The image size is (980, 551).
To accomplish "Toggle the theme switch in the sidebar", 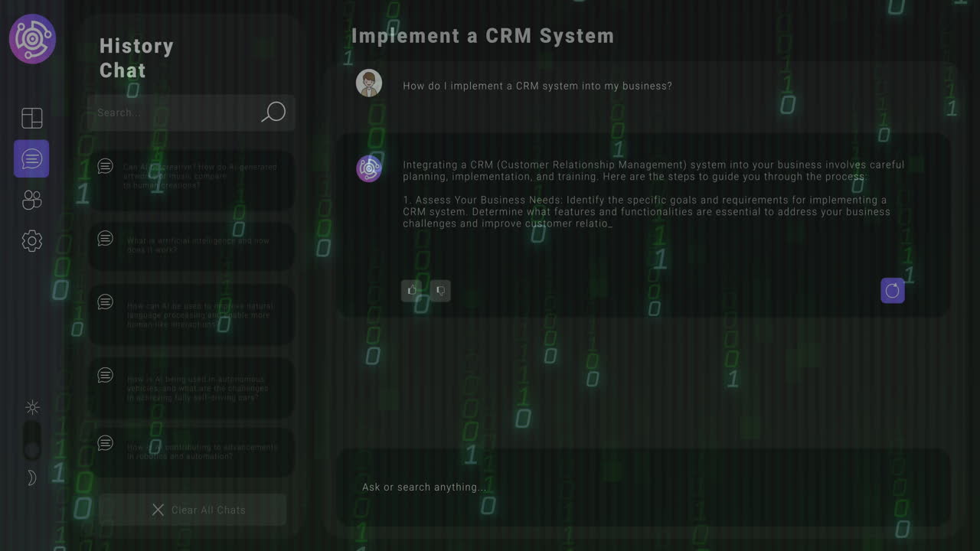I will [x=32, y=442].
